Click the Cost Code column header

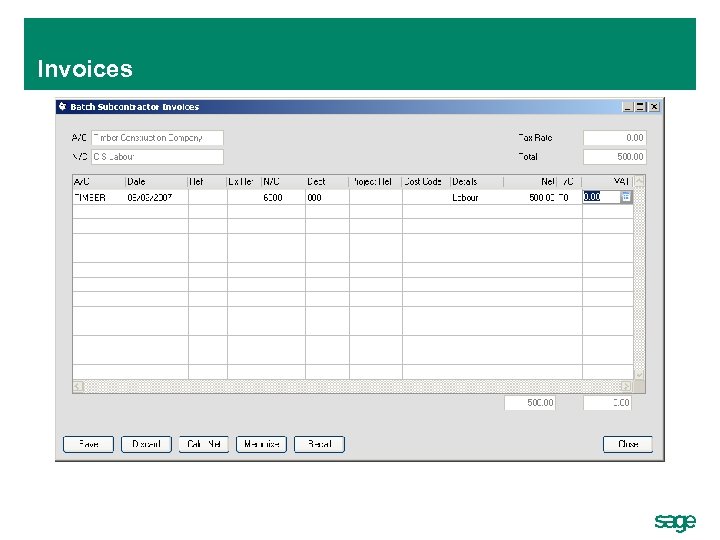point(426,182)
